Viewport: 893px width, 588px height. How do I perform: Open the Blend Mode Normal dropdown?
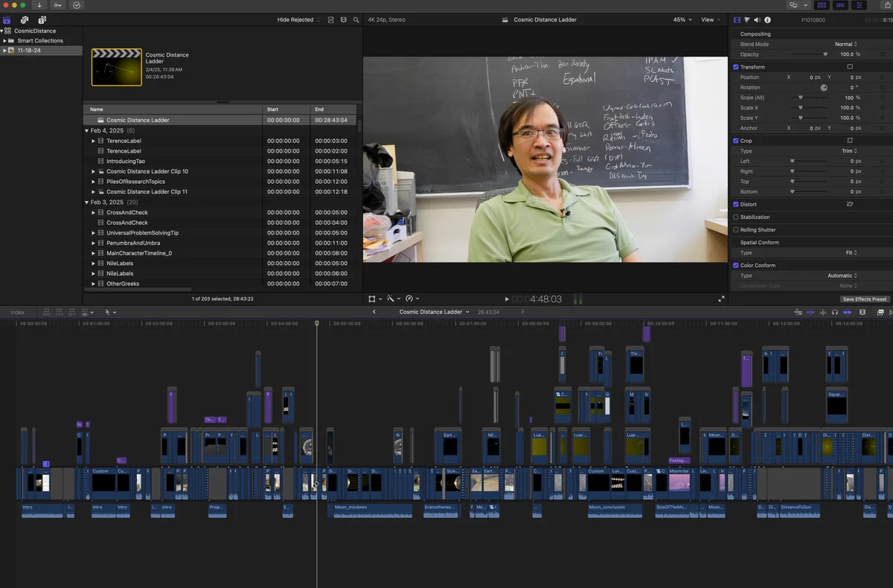coord(845,44)
